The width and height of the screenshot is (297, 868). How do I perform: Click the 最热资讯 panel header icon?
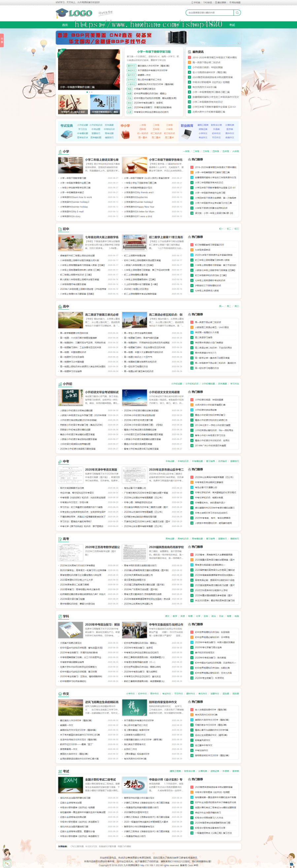189,52
